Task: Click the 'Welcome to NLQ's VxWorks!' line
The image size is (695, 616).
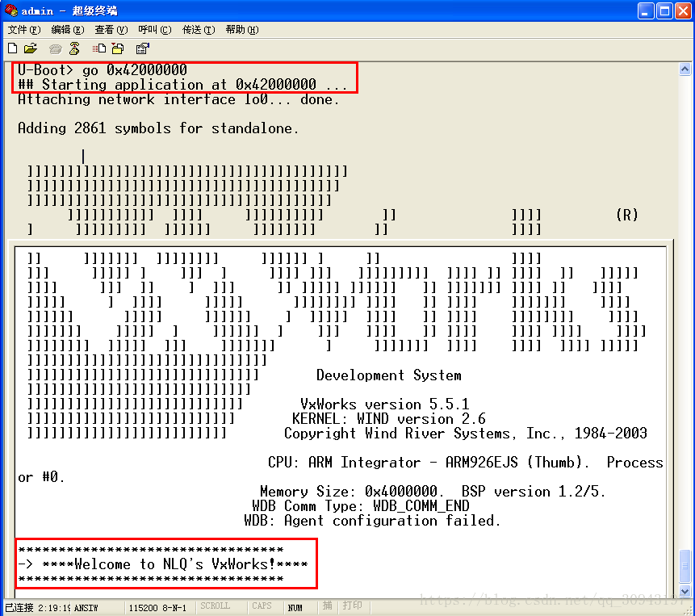Action: tap(163, 564)
